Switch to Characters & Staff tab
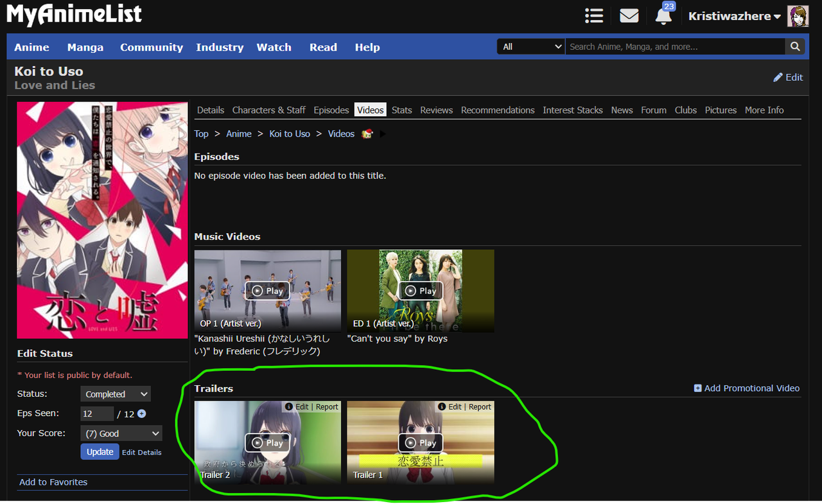This screenshot has width=822, height=504. 269,110
